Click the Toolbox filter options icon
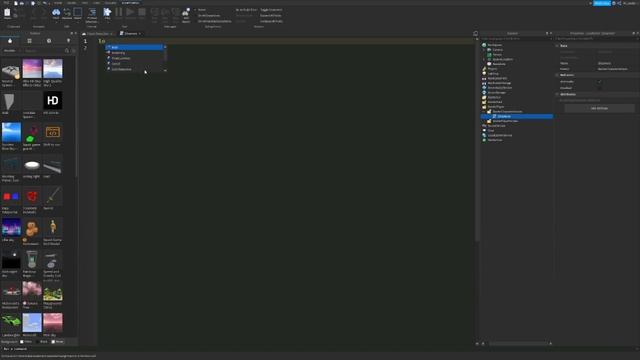This screenshot has width=640, height=360. (x=74, y=51)
